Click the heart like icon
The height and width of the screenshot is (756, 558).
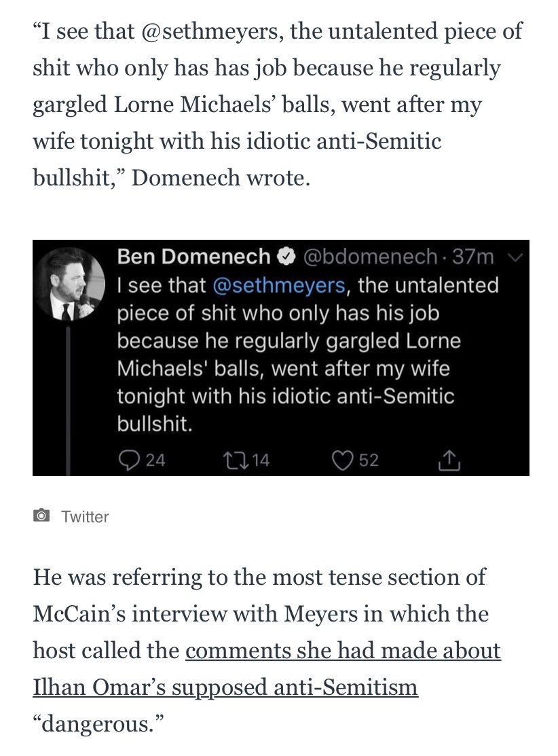click(342, 460)
